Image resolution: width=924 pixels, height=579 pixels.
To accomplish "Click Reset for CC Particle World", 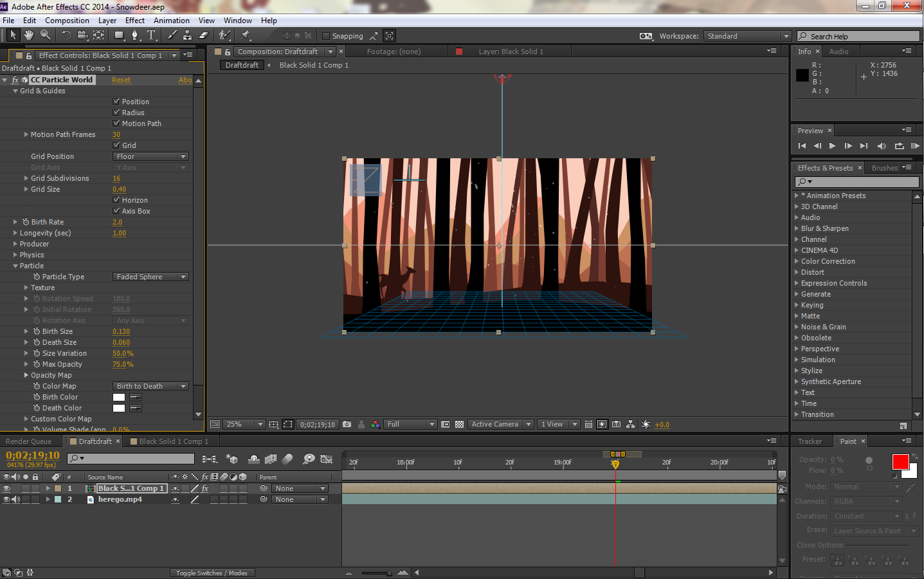I will click(121, 80).
